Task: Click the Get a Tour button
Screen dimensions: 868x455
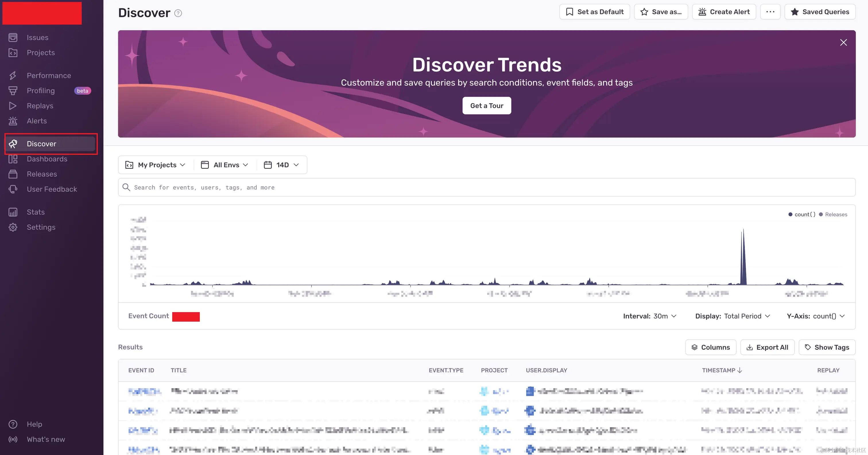Action: point(487,106)
